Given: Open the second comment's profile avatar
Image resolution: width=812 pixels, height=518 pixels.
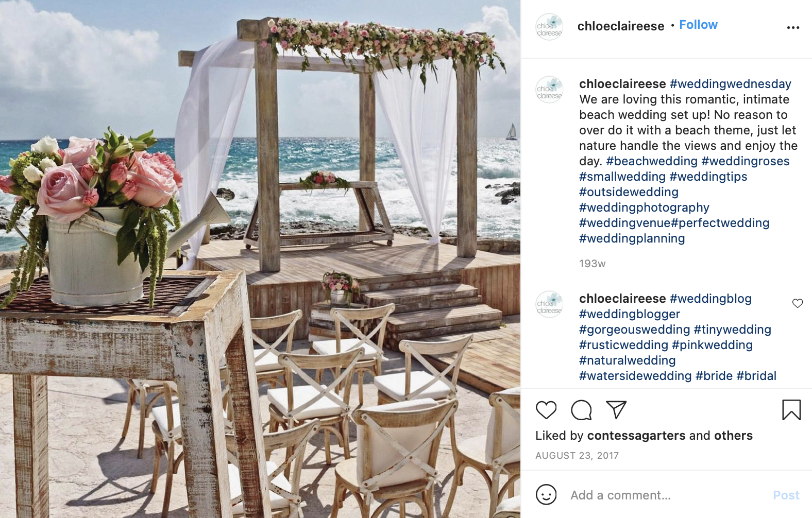Looking at the screenshot, I should pos(549,304).
